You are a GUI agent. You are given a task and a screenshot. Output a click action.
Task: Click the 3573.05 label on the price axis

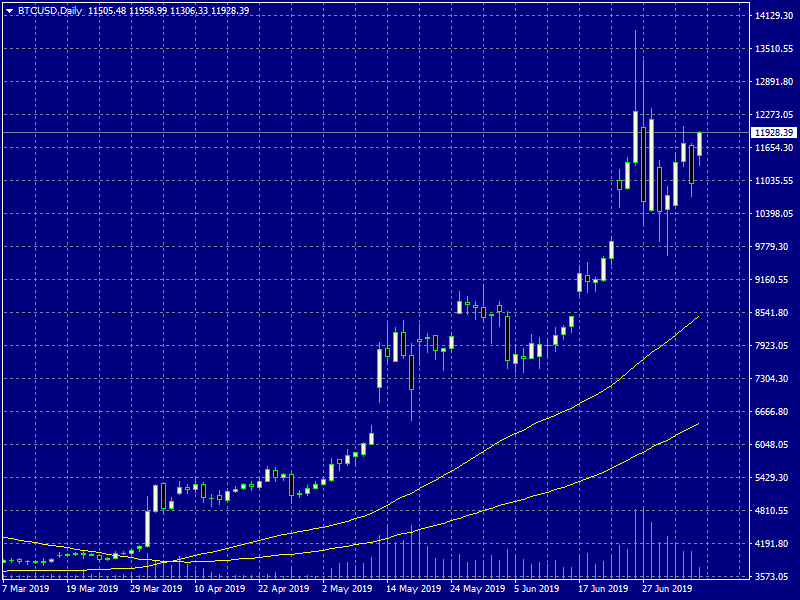coord(774,577)
